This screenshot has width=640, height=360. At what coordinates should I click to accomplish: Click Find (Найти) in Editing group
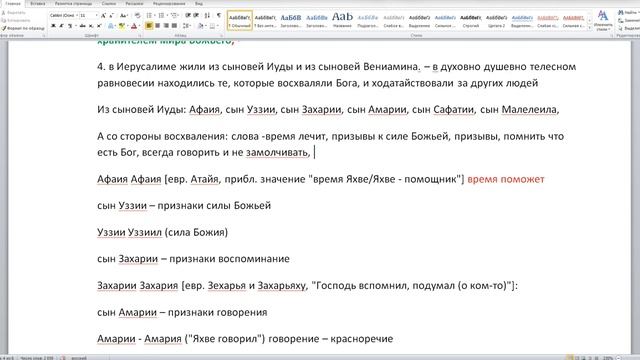tap(629, 13)
